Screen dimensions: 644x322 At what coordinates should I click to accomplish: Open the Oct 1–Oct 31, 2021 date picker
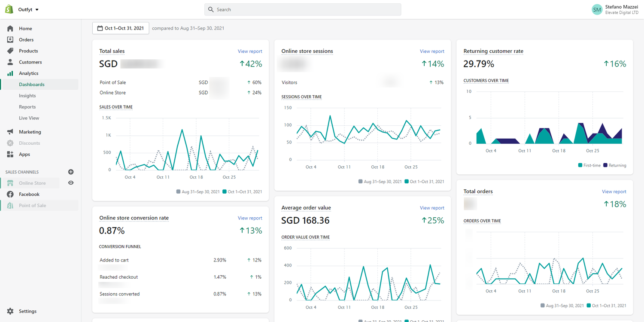click(x=121, y=28)
